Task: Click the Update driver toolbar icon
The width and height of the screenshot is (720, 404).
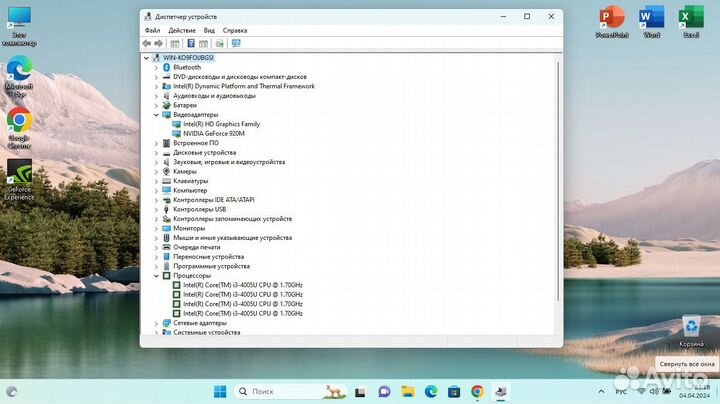Action: pyautogui.click(x=219, y=43)
